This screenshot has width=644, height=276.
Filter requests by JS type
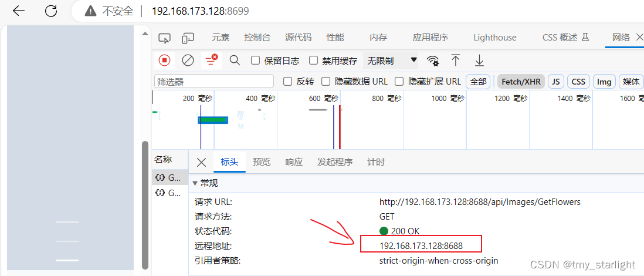[x=556, y=82]
